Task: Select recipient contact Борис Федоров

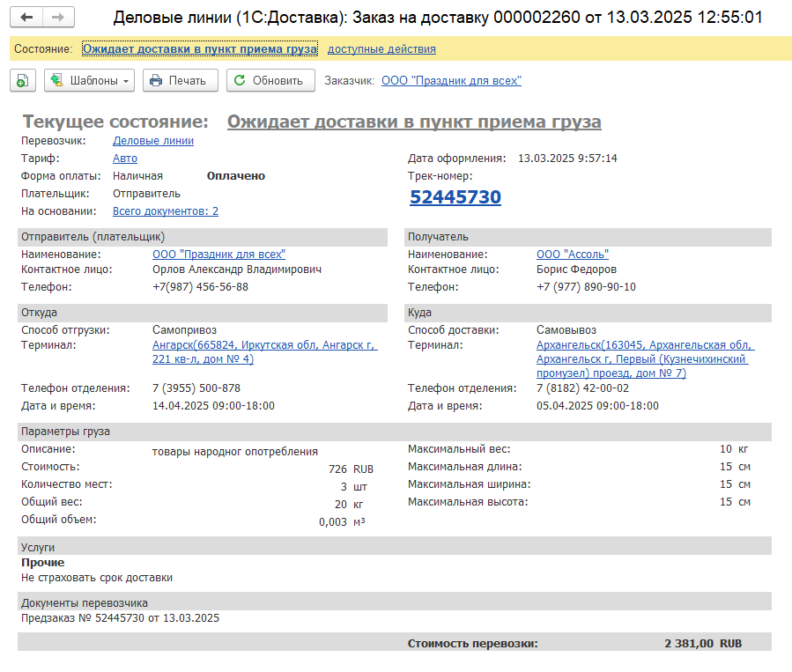Action: (x=576, y=270)
